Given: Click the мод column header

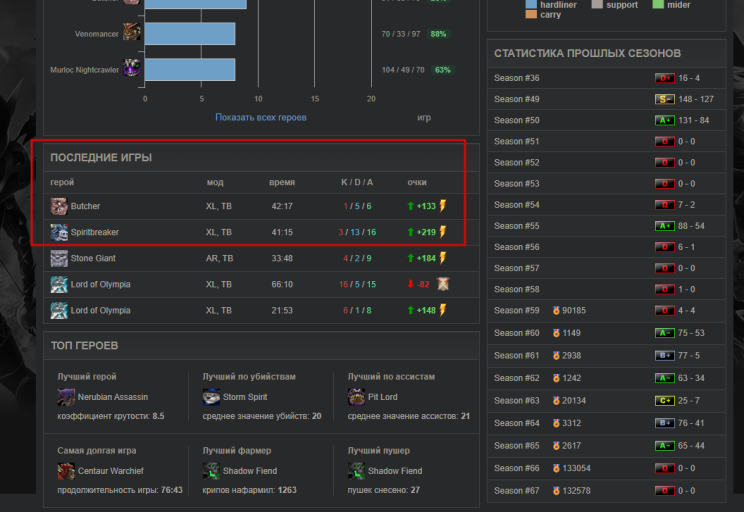Looking at the screenshot, I should click(215, 182).
